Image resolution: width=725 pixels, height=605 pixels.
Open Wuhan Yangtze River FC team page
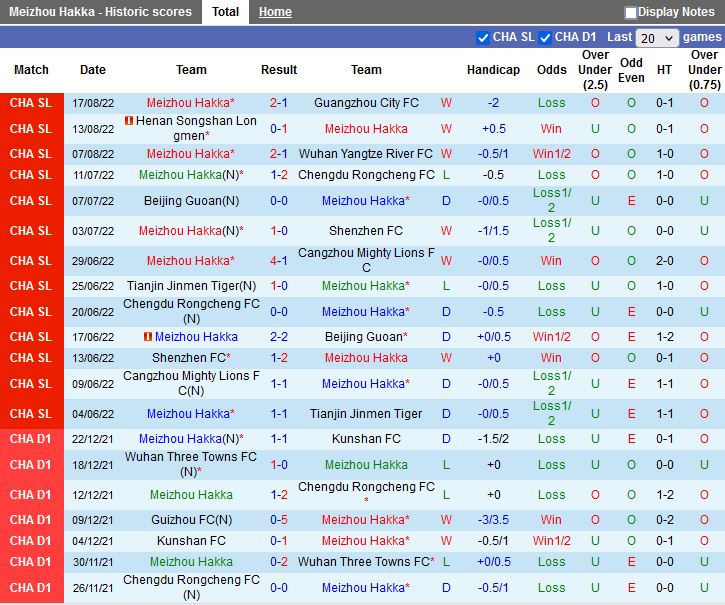pyautogui.click(x=366, y=154)
